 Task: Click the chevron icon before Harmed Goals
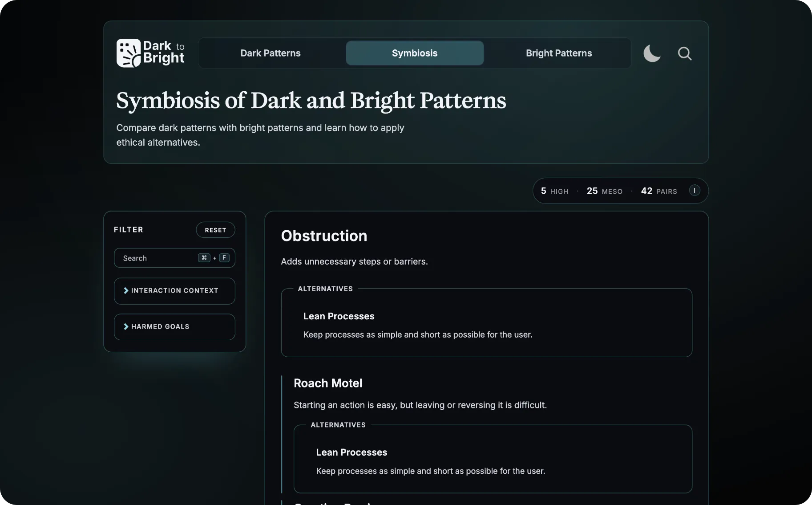[x=126, y=326]
